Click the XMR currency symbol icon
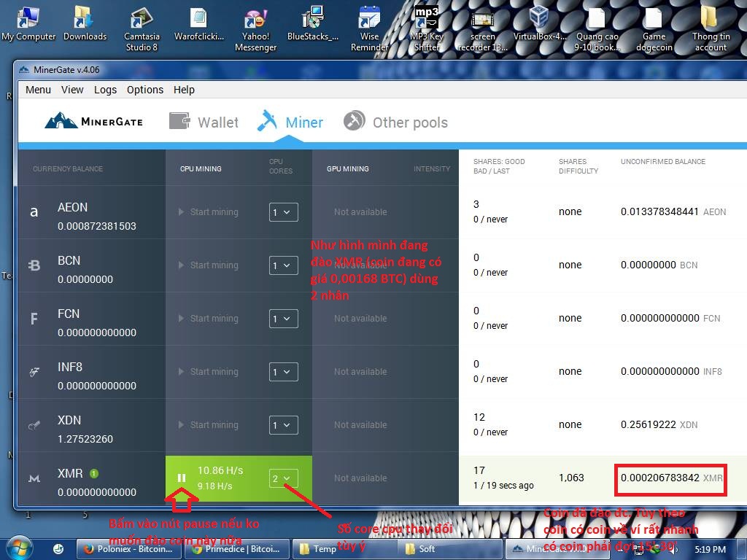The image size is (747, 560). pos(34,478)
